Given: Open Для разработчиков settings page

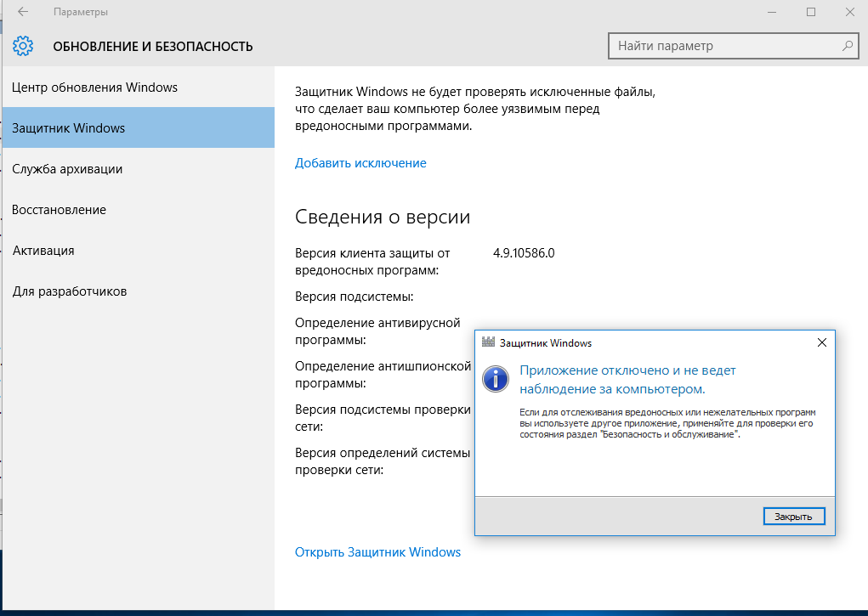Looking at the screenshot, I should tap(70, 291).
